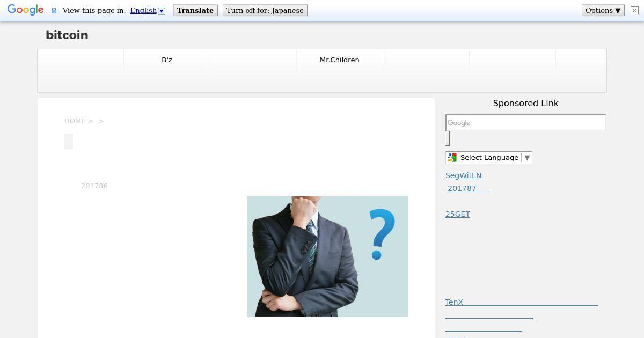
Task: Open the TenX sidebar link
Action: 522,302
